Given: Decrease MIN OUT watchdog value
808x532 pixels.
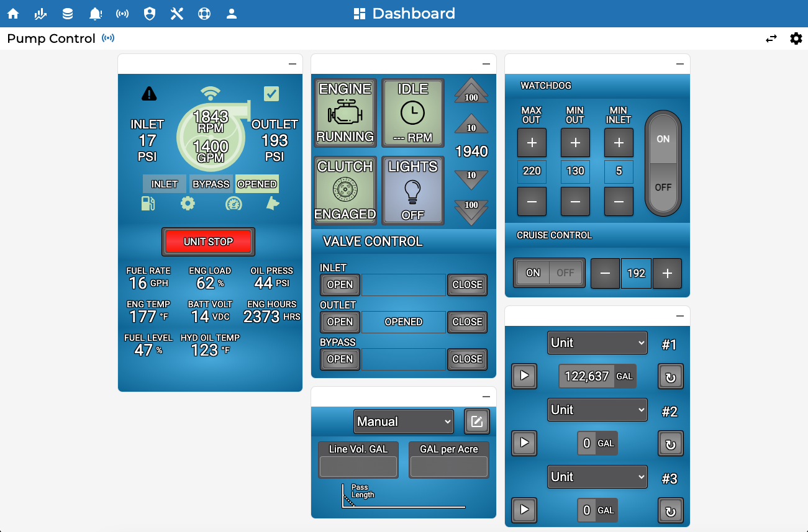Looking at the screenshot, I should pos(575,201).
